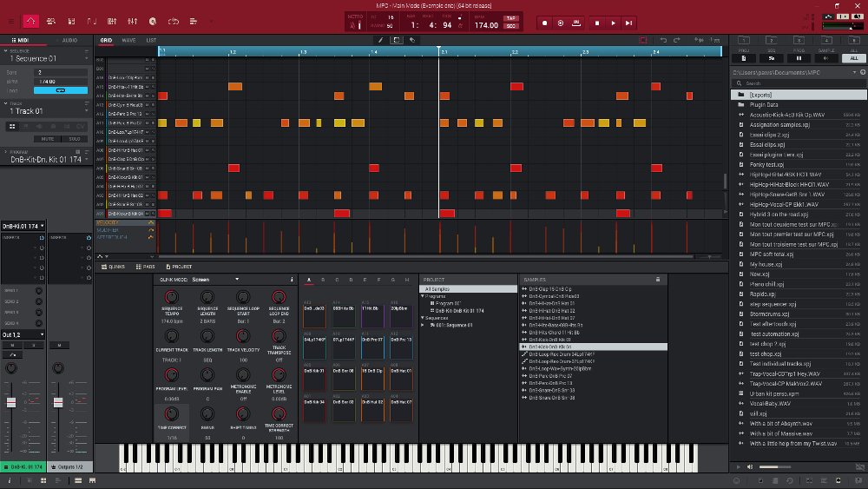
Task: Click the Time Correct Strength knob
Action: (x=279, y=413)
